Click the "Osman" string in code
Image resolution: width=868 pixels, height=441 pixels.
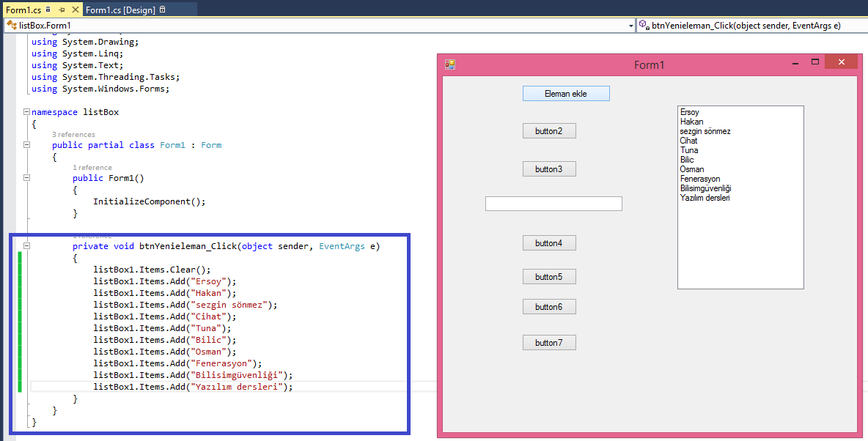click(209, 352)
